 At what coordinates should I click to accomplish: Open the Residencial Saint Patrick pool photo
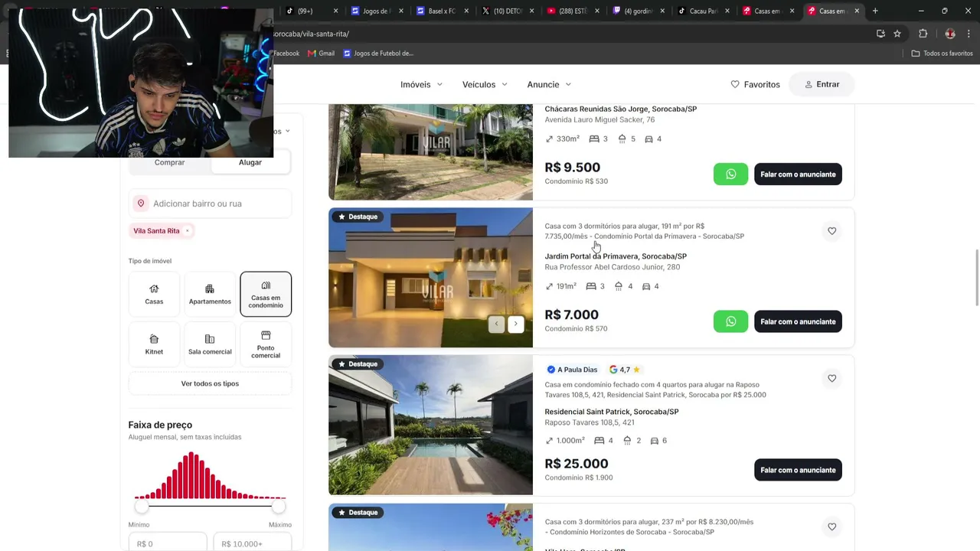[430, 425]
